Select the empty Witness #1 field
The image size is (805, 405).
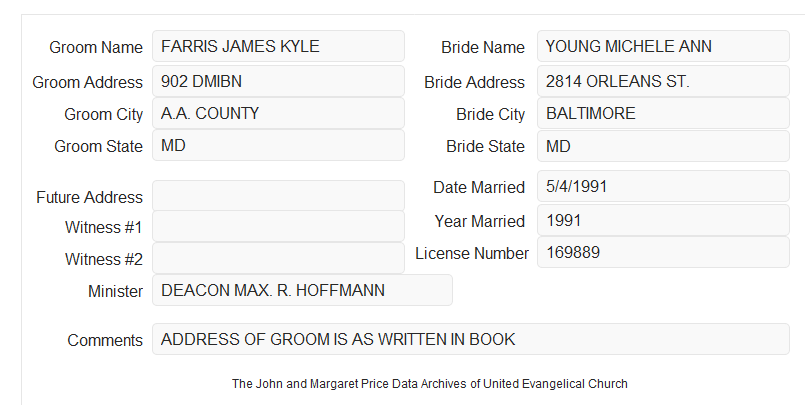[278, 226]
